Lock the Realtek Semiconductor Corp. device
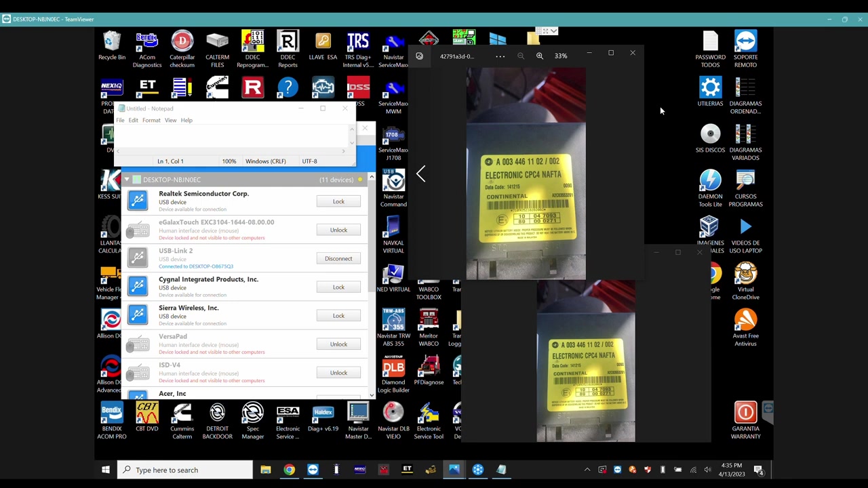Image resolution: width=868 pixels, height=488 pixels. (338, 201)
